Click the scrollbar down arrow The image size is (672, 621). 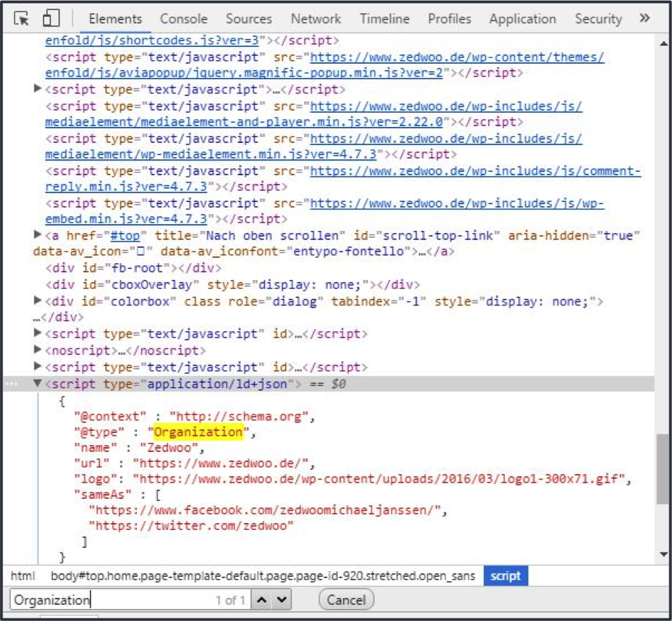pos(663,554)
